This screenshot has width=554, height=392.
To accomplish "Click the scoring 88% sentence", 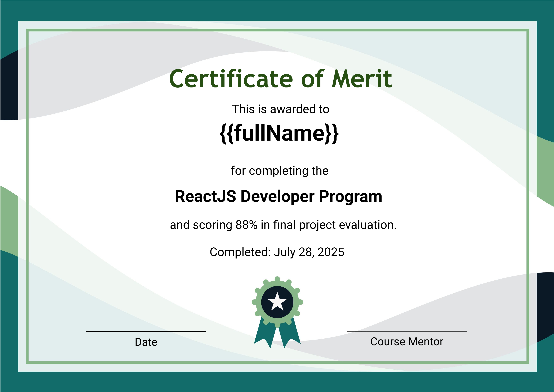I will pos(283,225).
